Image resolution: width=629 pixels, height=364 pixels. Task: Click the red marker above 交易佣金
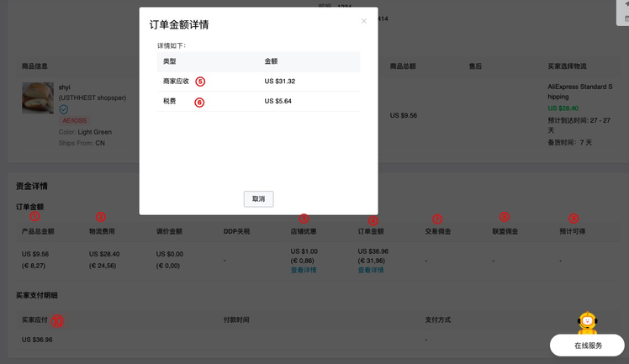[x=436, y=219]
